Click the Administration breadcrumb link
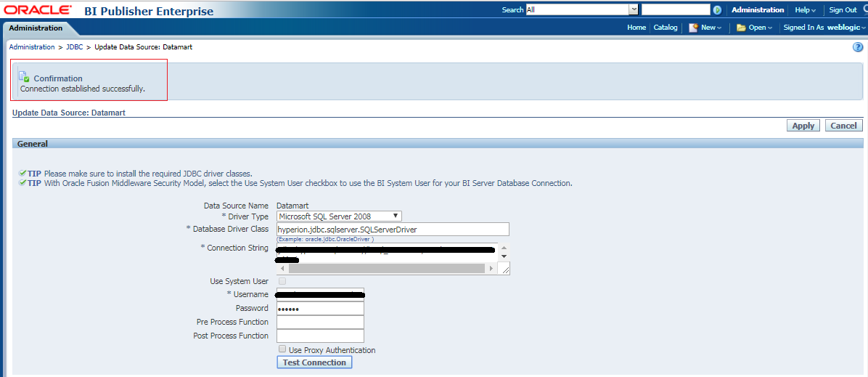The height and width of the screenshot is (377, 868). [31, 47]
